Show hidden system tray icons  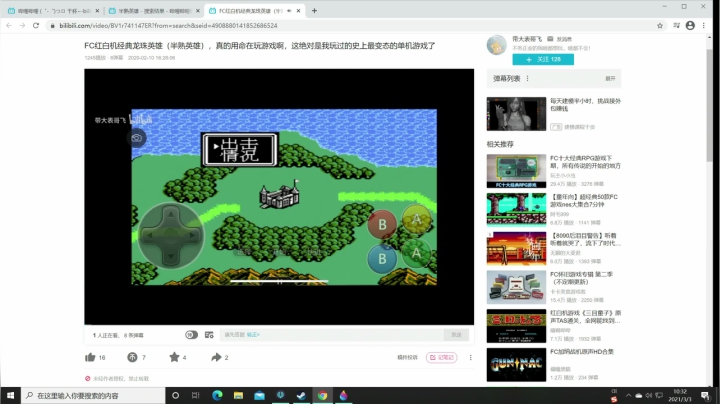pyautogui.click(x=628, y=395)
